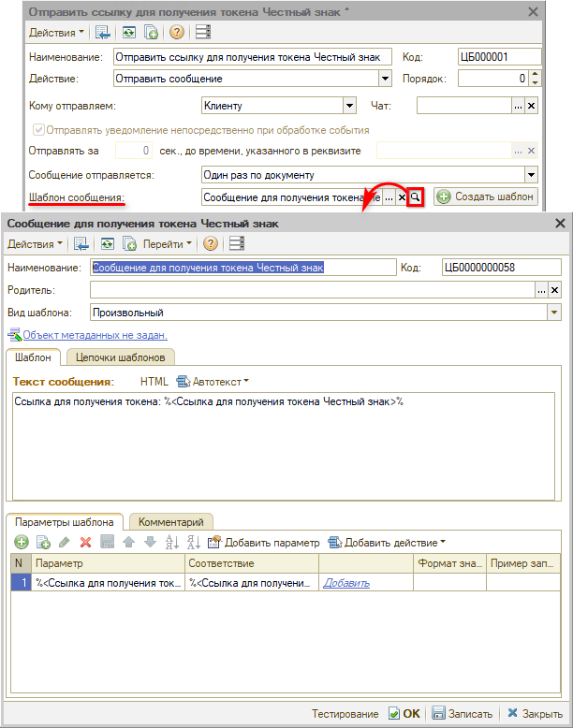The height and width of the screenshot is (728, 573).
Task: Open the Автотекст dropdown menu
Action: coord(213,382)
